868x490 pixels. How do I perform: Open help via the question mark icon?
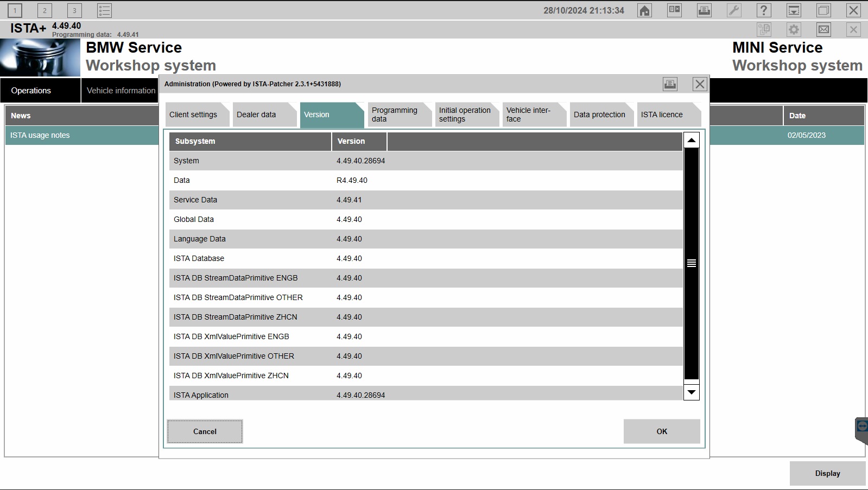764,10
